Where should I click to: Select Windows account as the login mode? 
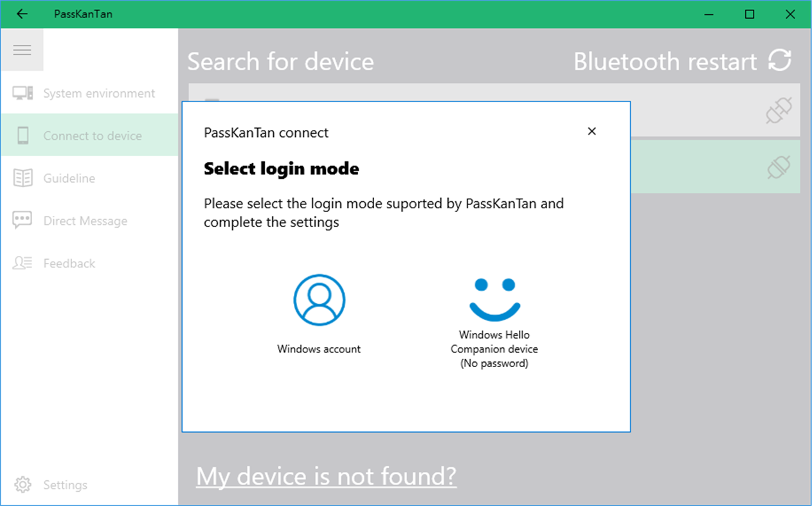(319, 315)
